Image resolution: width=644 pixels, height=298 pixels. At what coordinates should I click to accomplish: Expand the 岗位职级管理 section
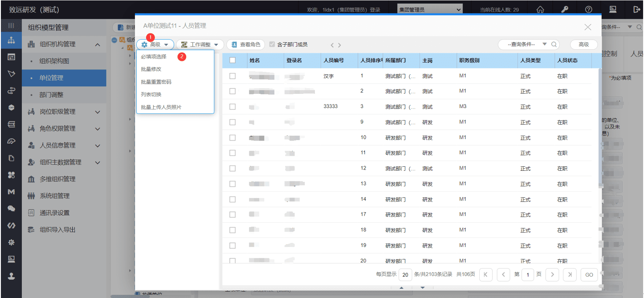(98, 112)
